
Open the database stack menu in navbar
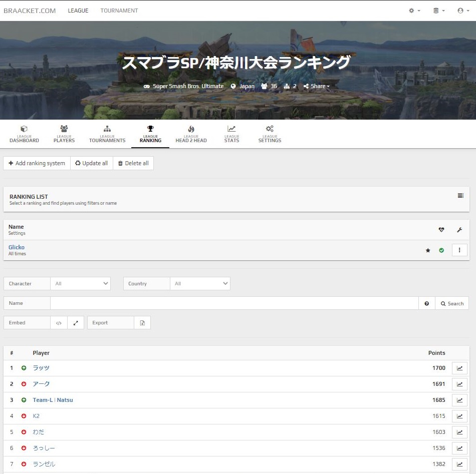click(x=438, y=11)
